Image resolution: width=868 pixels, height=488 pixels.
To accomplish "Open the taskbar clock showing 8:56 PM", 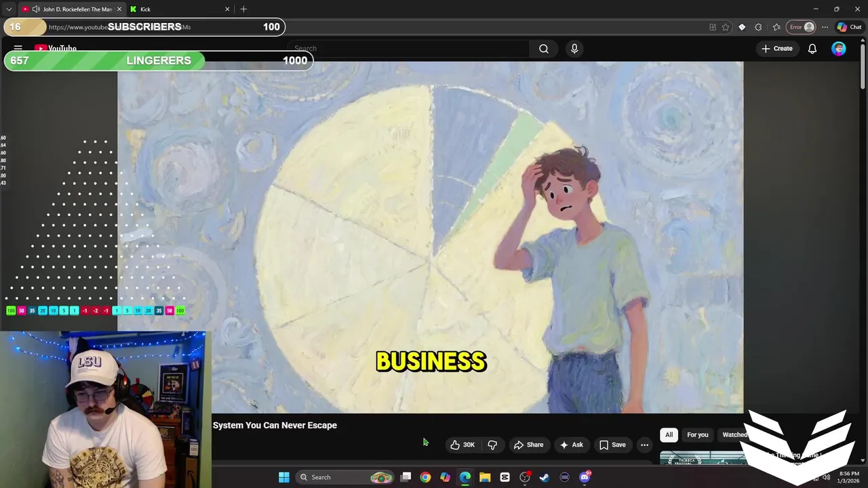I will 849,477.
